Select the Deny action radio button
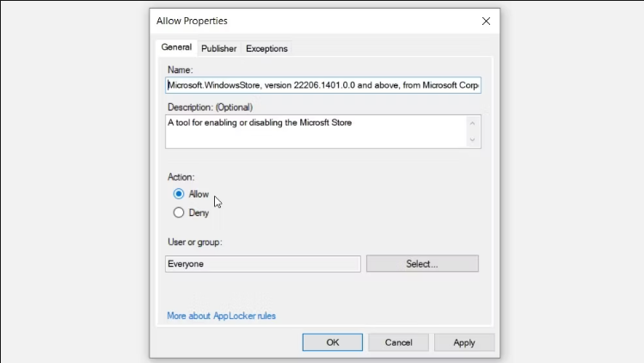Viewport: 644px width, 363px height. [x=179, y=212]
